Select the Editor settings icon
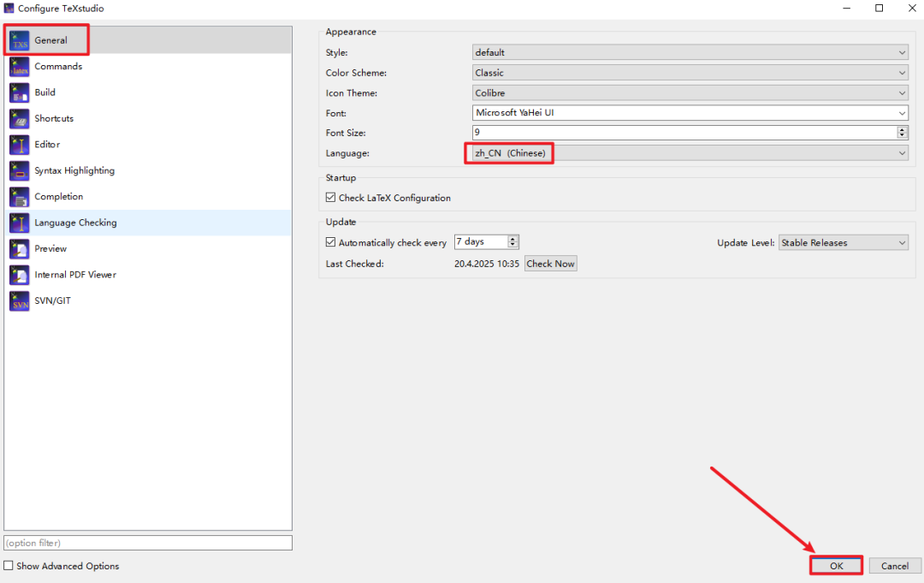This screenshot has height=583, width=924. tap(20, 145)
